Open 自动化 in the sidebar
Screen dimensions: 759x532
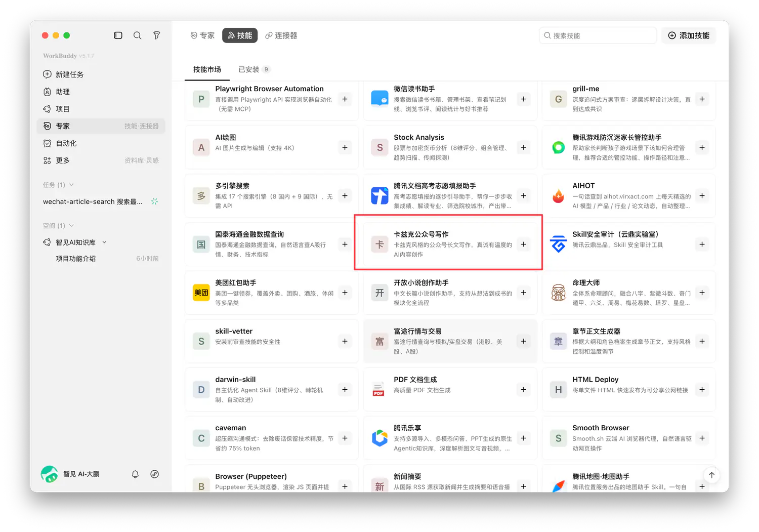[x=101, y=143]
